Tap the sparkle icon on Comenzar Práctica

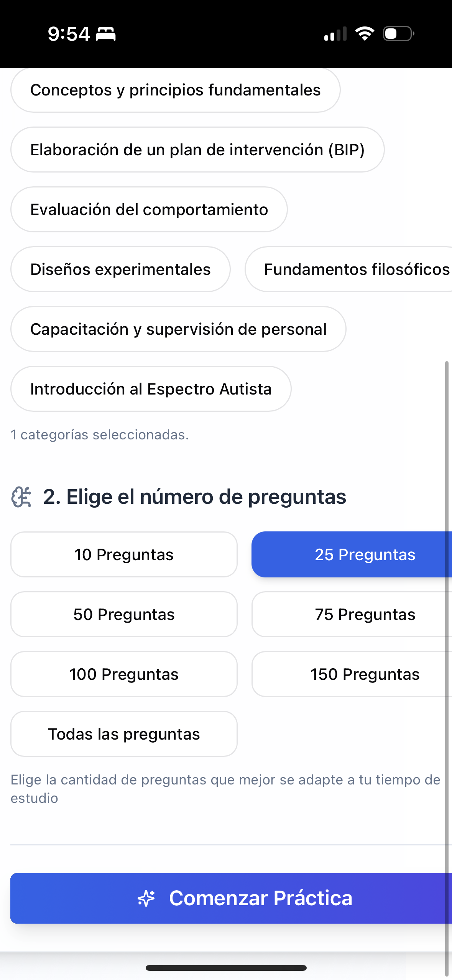[146, 898]
